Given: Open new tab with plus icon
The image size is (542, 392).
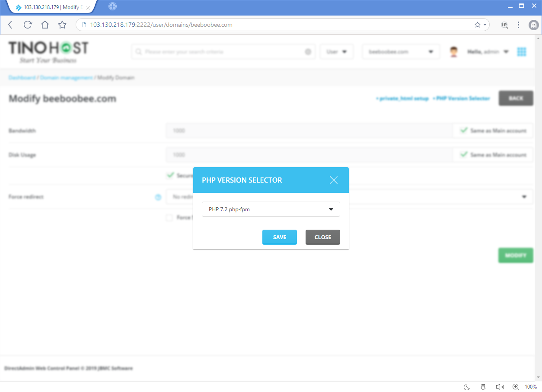Looking at the screenshot, I should [112, 6].
